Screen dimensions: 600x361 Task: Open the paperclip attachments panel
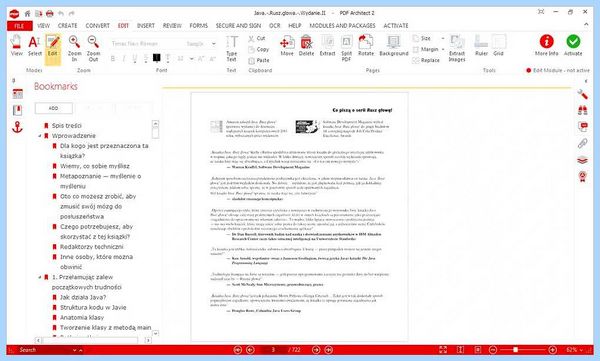582,144
